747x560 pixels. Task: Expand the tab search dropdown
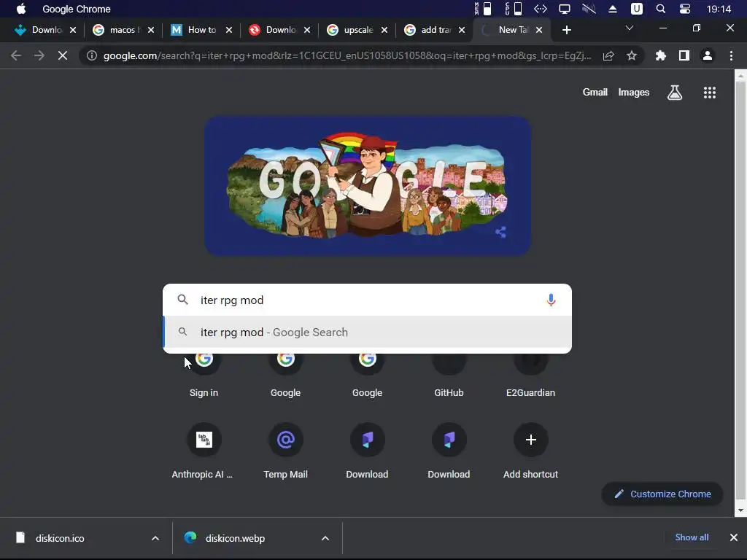point(630,28)
